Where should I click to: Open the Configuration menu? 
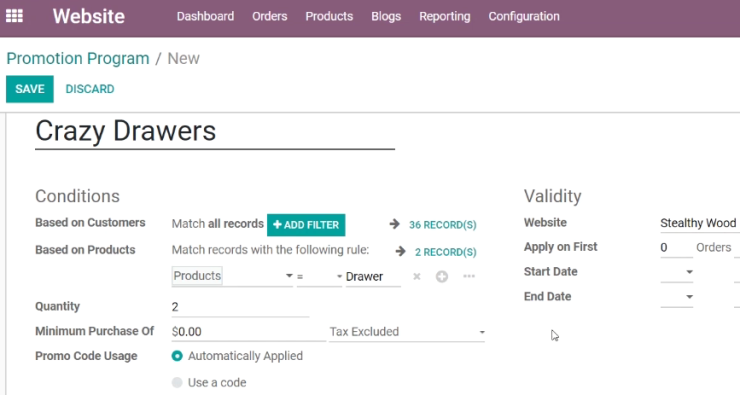[x=524, y=16]
